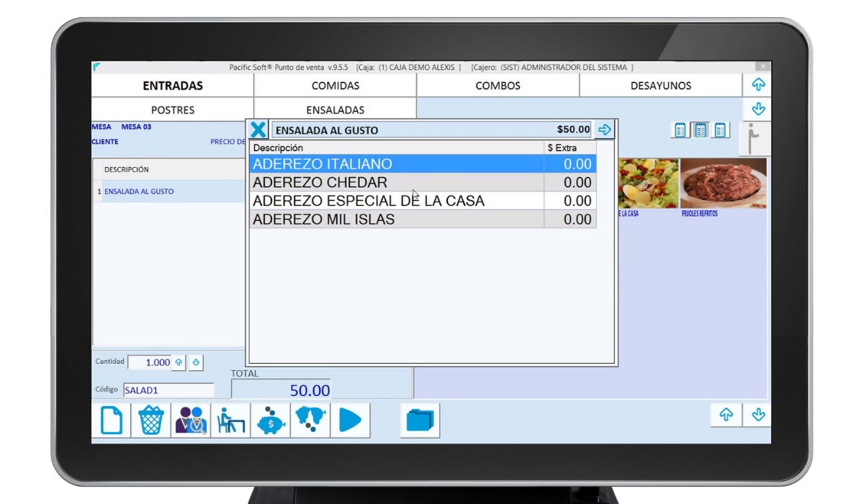This screenshot has width=864, height=504.
Task: Click the person seated at table icon
Action: tap(230, 420)
